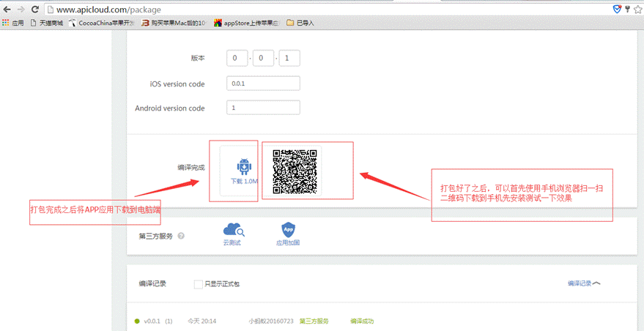Click the appStore上传 bookmark

tap(246, 23)
